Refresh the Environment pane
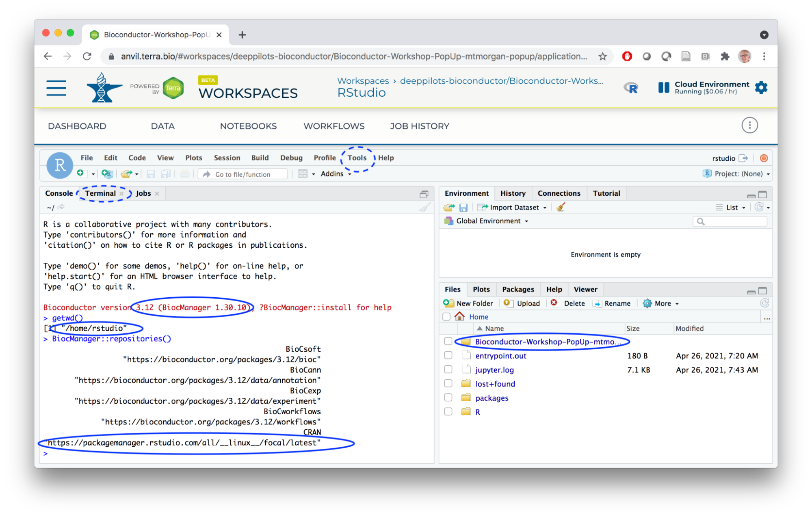 pyautogui.click(x=759, y=207)
